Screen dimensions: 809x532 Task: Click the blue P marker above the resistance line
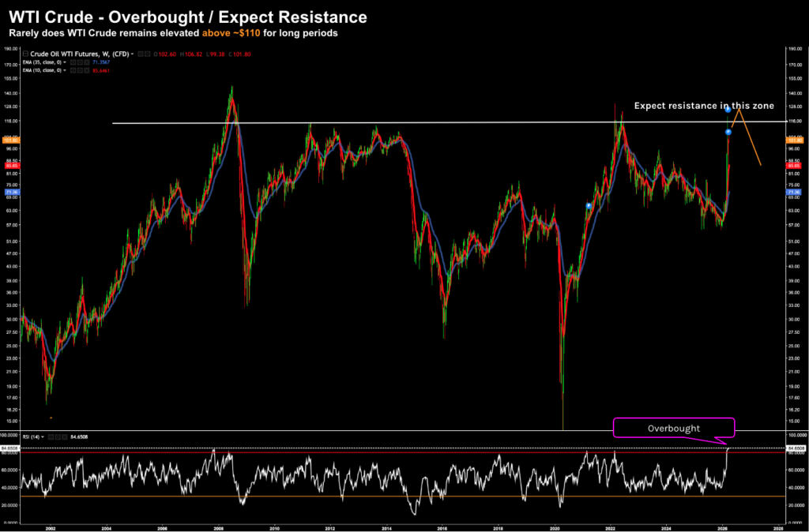click(x=728, y=109)
